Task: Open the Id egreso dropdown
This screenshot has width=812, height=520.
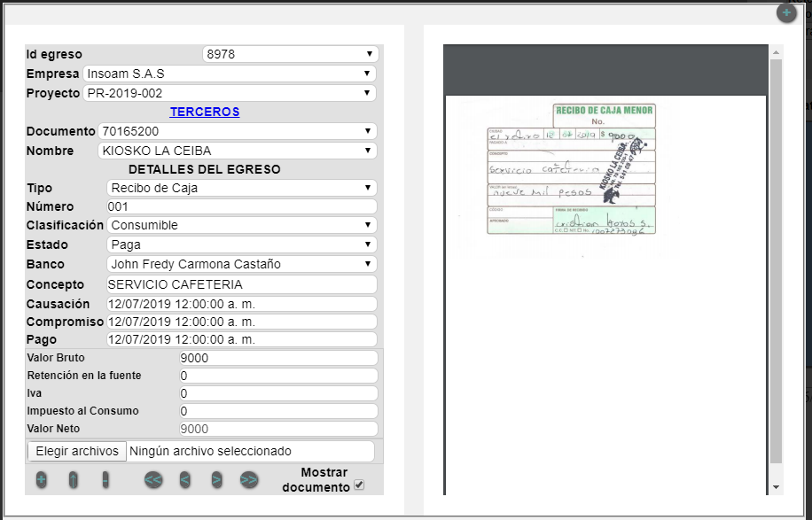Action: 290,54
